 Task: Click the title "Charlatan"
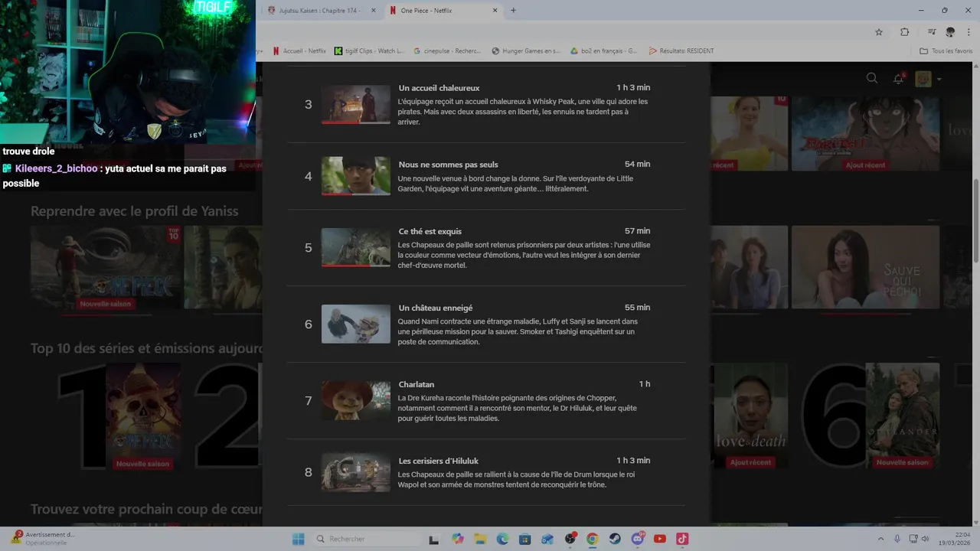(416, 384)
